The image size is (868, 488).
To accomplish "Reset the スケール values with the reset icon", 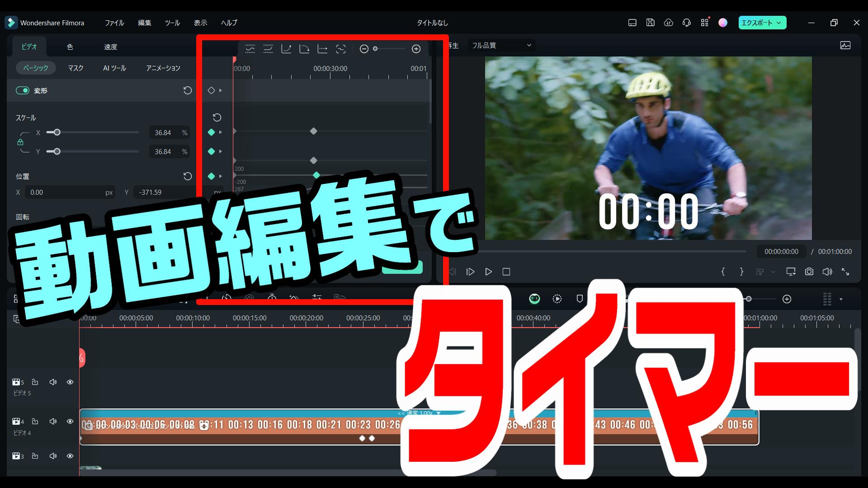I will (217, 117).
